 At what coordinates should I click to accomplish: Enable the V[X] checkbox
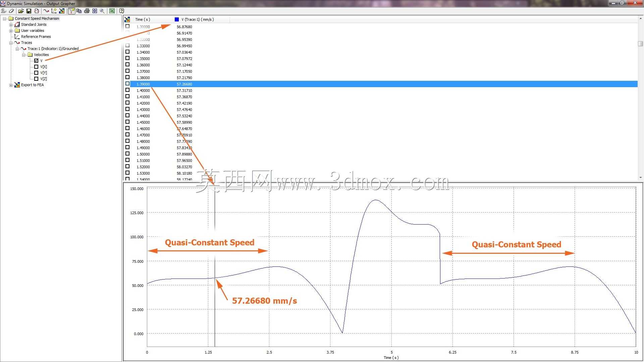[x=36, y=67]
